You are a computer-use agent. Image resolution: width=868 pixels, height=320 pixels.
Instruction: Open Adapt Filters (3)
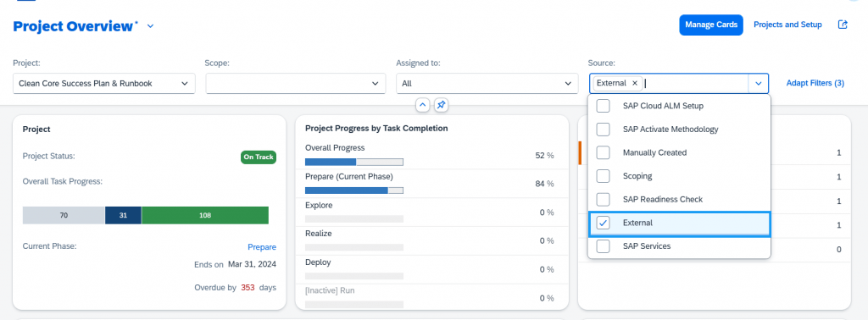(815, 83)
